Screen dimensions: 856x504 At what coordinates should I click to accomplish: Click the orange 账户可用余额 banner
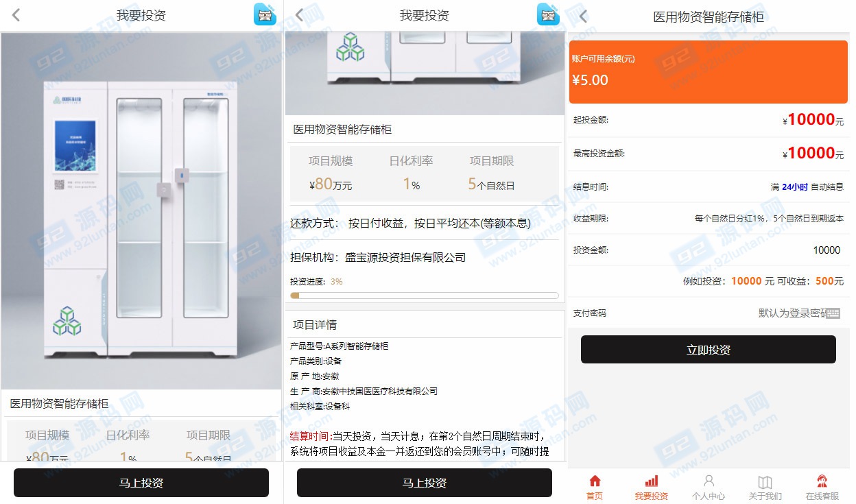(709, 72)
